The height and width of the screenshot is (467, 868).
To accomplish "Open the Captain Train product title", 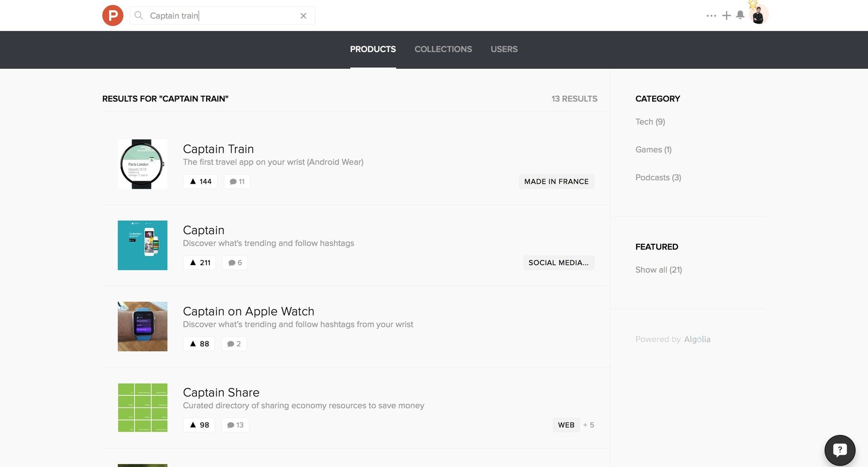I will tap(218, 149).
